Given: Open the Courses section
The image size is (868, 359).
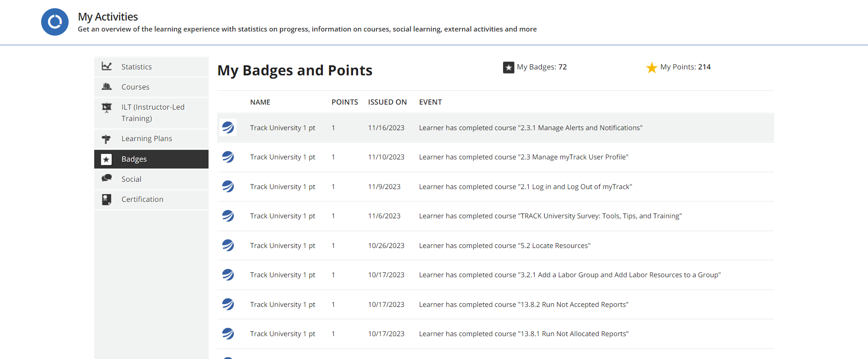Looking at the screenshot, I should point(151,87).
